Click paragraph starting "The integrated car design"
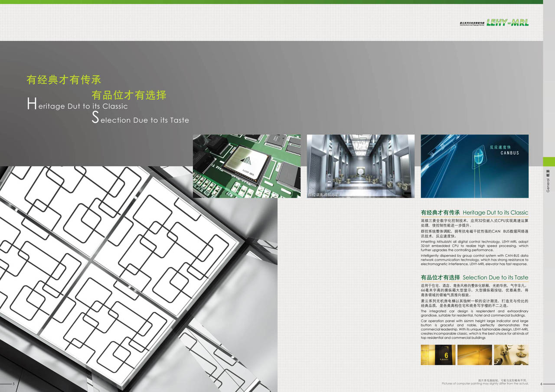This screenshot has width=555, height=392. (474, 313)
